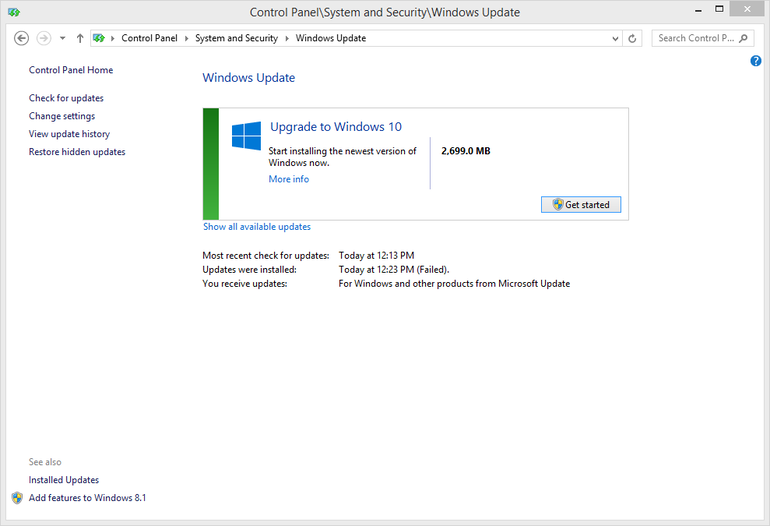This screenshot has width=770, height=526.
Task: Open Change settings link
Action: 62,116
